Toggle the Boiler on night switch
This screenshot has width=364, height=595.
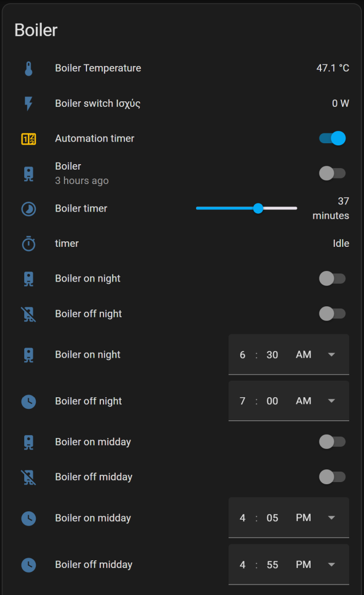point(333,279)
